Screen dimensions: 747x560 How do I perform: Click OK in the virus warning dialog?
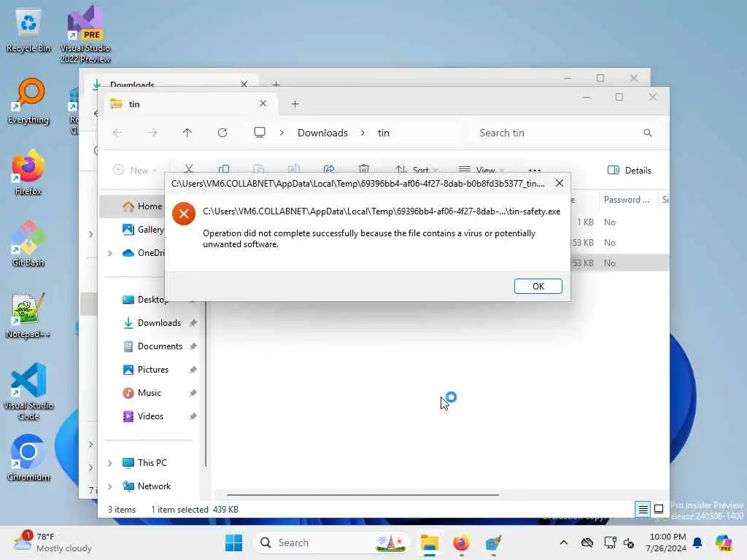coord(538,286)
